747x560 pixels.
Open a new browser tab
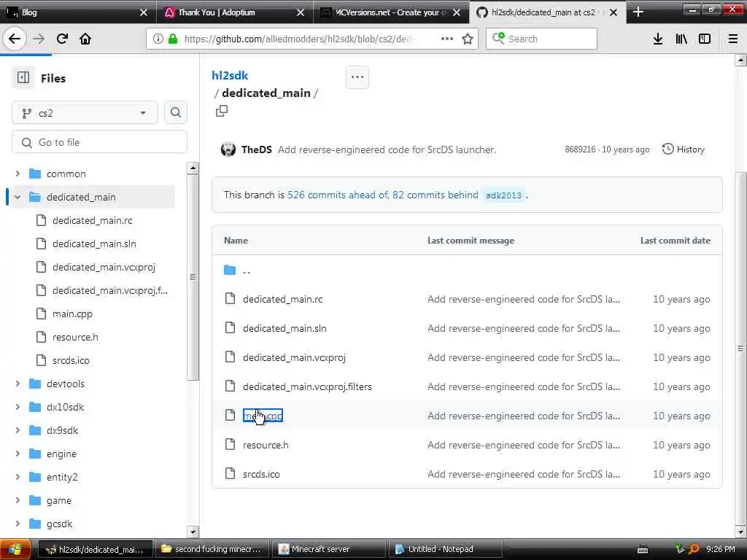(x=638, y=12)
